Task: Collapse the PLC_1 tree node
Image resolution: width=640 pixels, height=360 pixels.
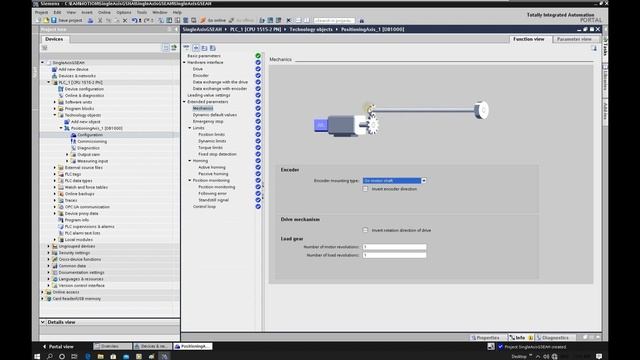Action: point(49,82)
